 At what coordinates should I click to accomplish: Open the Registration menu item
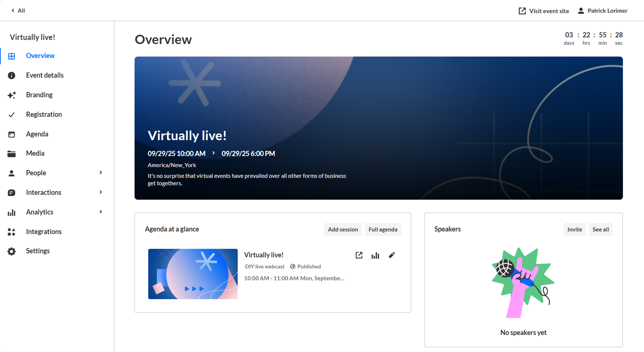point(44,115)
